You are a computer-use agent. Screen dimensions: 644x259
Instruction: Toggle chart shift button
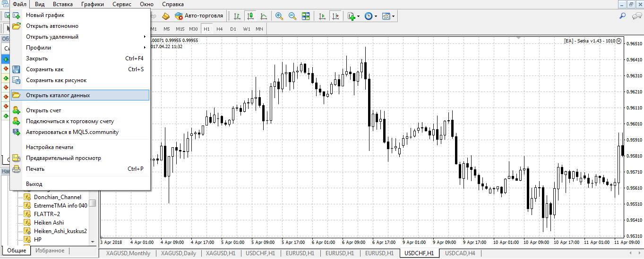336,16
